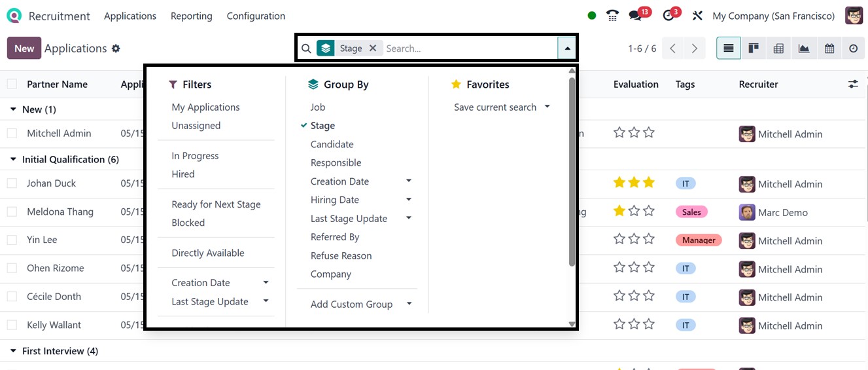The image size is (868, 370).
Task: Expand the Creation Date group-by options
Action: [x=409, y=181]
